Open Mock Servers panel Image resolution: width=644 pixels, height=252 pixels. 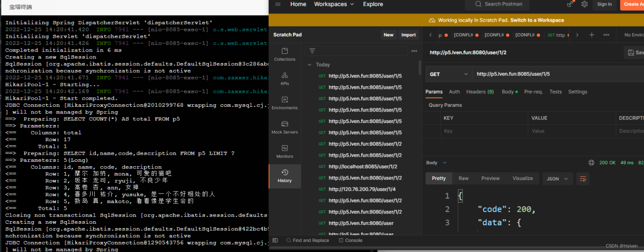tap(285, 127)
